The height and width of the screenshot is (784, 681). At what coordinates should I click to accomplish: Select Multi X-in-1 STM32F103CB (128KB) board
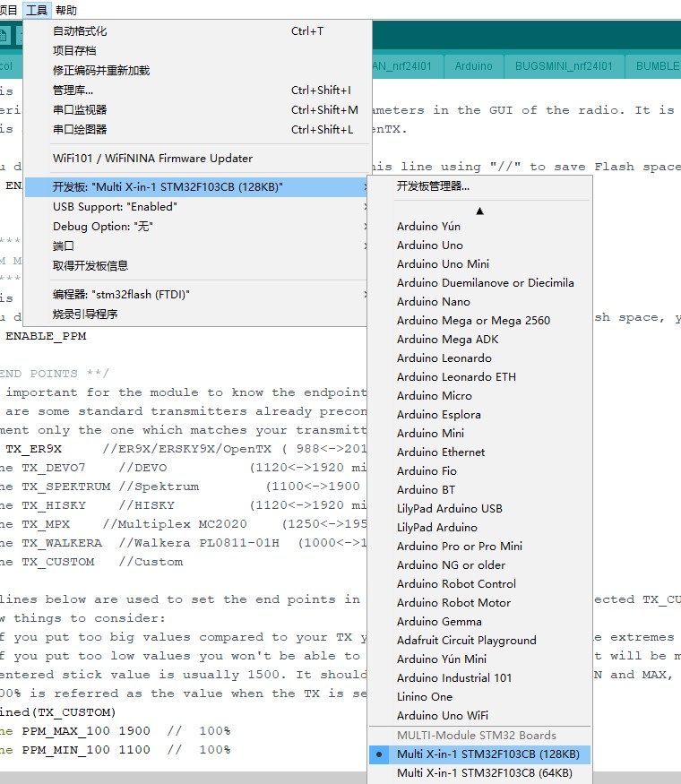coord(480,754)
